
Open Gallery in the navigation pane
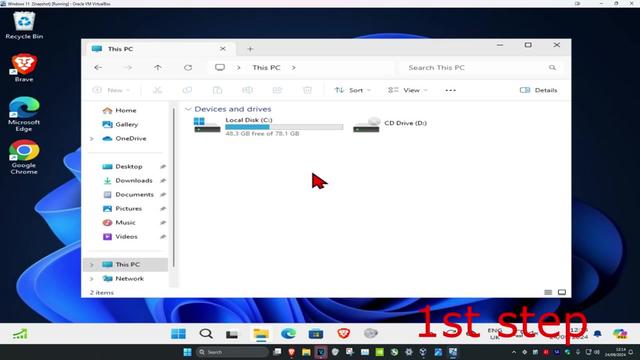[x=126, y=124]
